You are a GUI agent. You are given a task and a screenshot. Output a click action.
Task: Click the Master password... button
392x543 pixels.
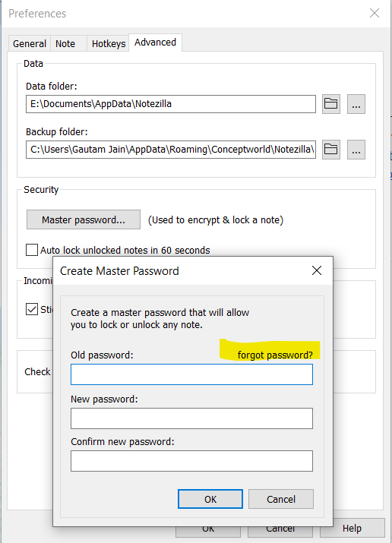(x=84, y=219)
